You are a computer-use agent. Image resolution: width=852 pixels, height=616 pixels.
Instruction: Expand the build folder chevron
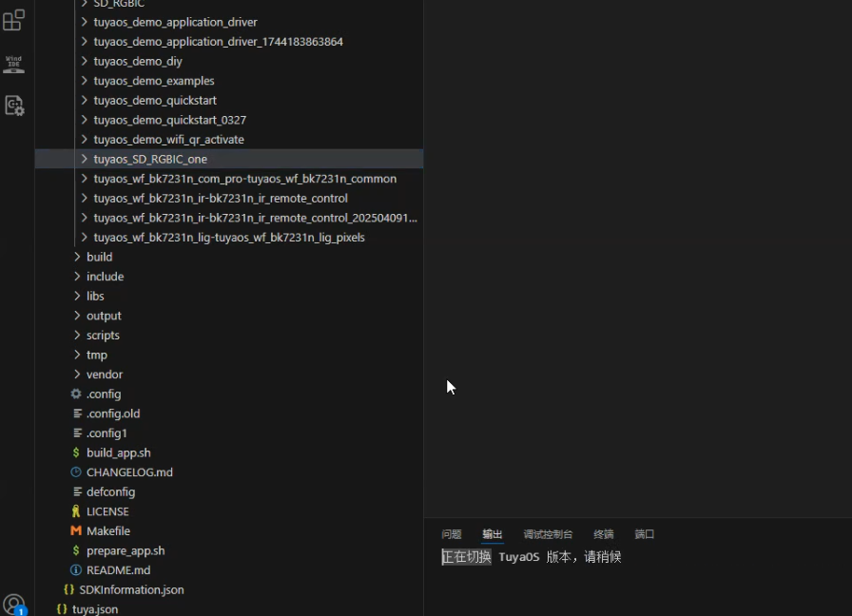tap(77, 257)
